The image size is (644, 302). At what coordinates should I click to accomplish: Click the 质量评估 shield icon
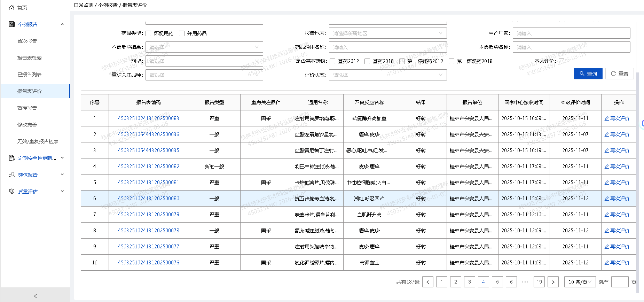click(x=12, y=191)
